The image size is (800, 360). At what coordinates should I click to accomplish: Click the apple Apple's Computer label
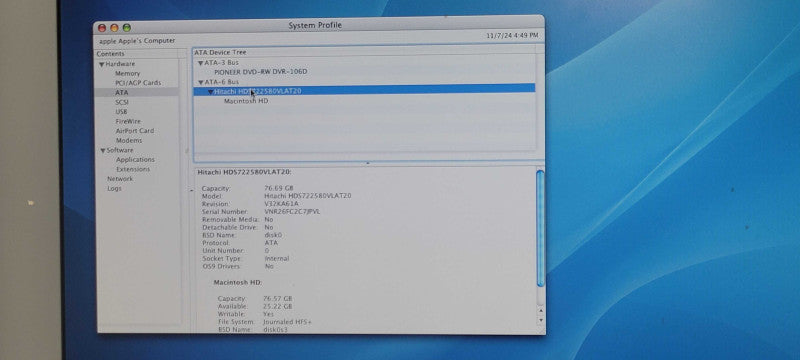click(137, 41)
